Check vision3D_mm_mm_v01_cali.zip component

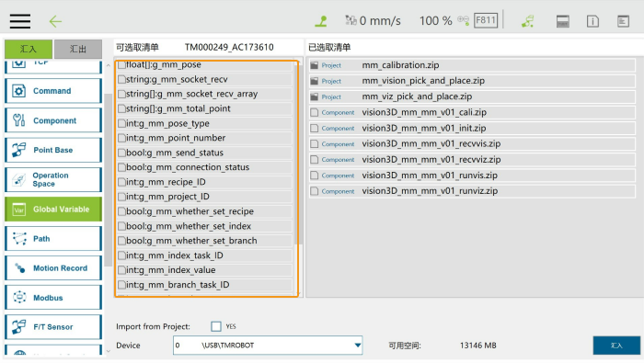click(315, 112)
